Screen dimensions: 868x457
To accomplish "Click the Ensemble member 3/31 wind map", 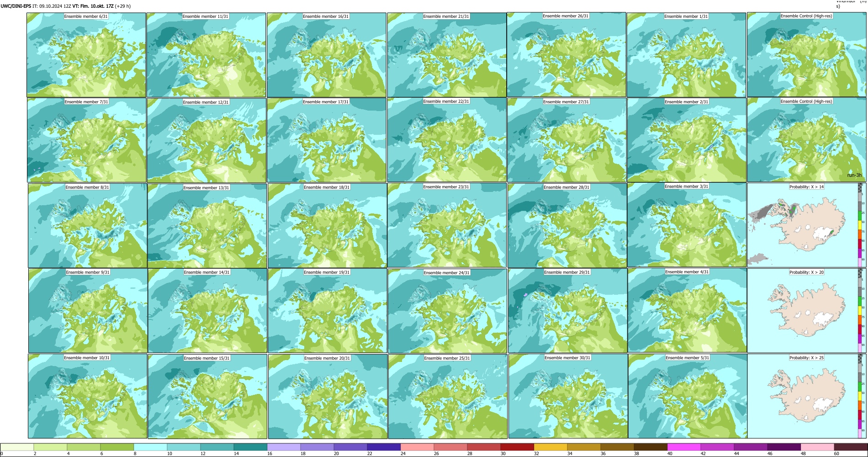I will 687,225.
